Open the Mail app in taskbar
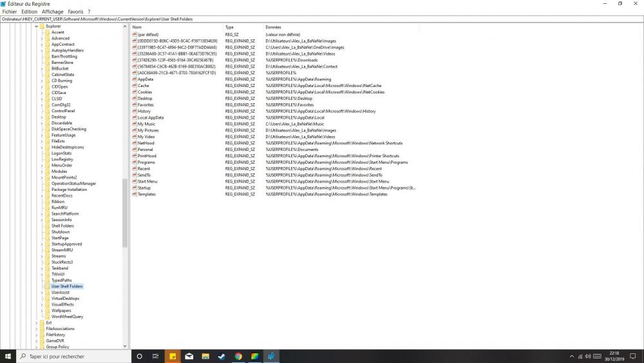The image size is (644, 363). coord(189,357)
